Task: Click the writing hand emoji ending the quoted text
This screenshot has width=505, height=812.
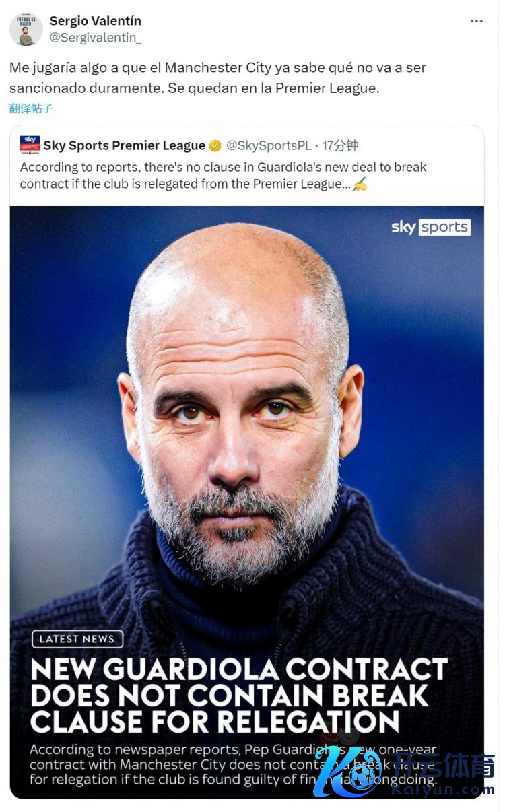Action: tap(360, 184)
